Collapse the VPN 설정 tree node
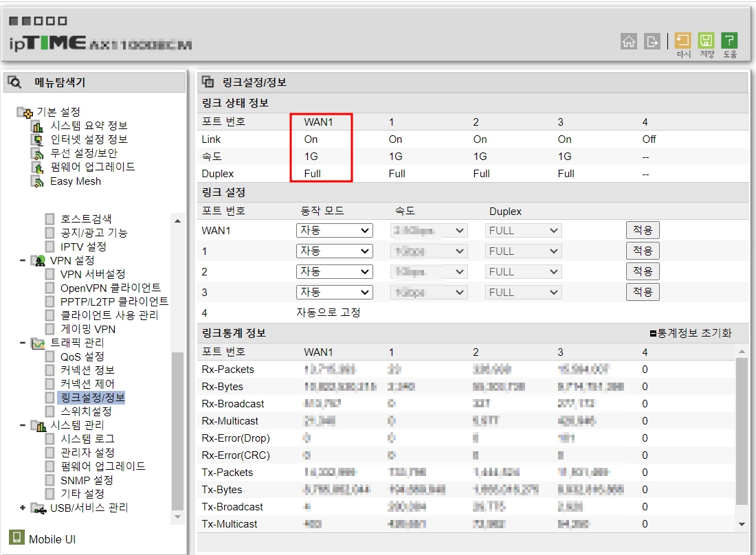Image resolution: width=756 pixels, height=555 pixels. tap(23, 260)
